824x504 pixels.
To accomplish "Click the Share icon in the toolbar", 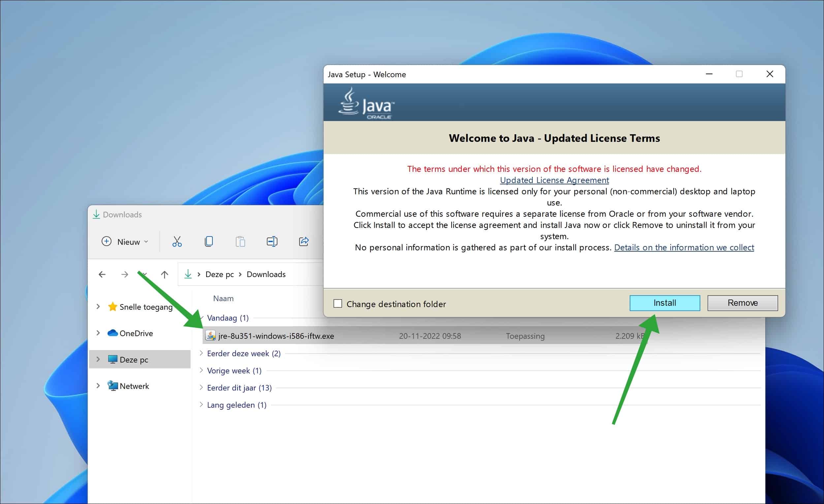I will click(x=304, y=241).
